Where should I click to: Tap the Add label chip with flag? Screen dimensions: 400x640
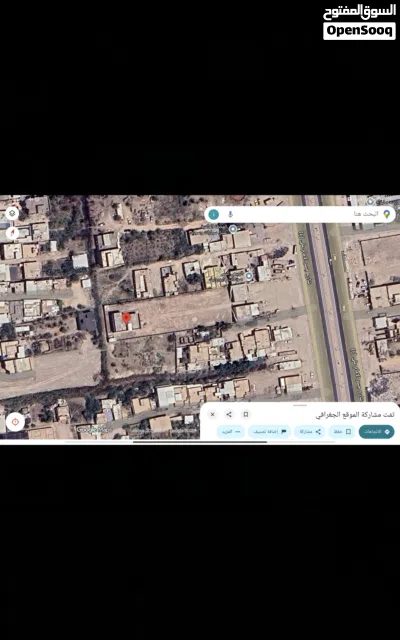(x=269, y=431)
